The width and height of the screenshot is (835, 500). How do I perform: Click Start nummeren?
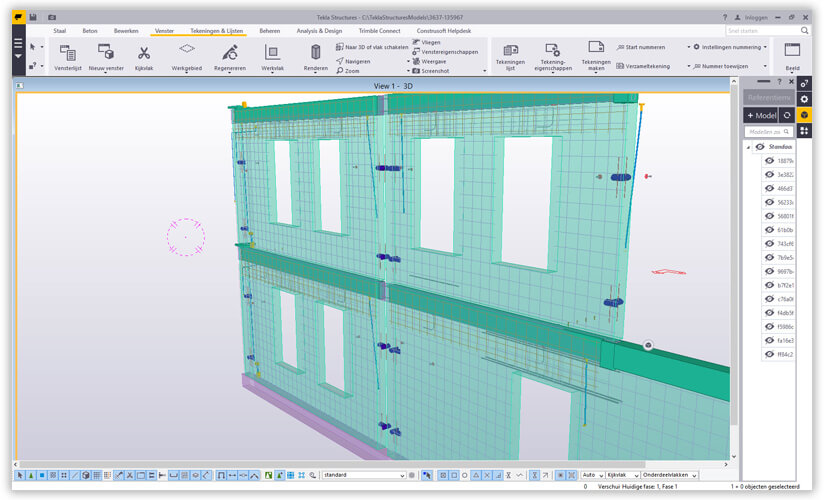(x=645, y=47)
